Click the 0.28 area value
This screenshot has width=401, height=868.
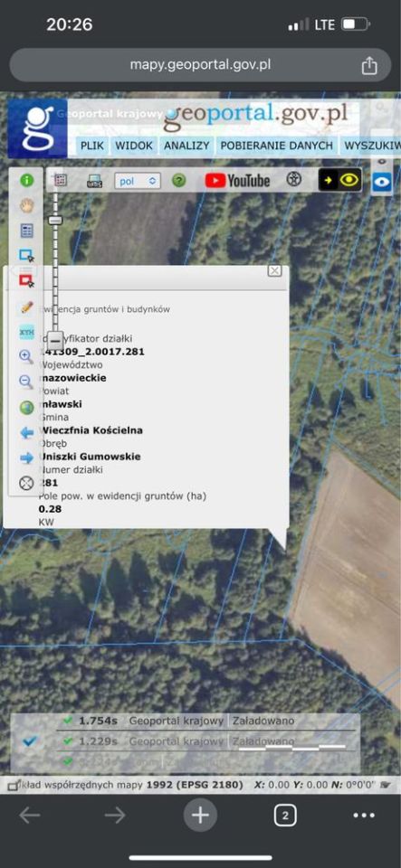pyautogui.click(x=50, y=509)
